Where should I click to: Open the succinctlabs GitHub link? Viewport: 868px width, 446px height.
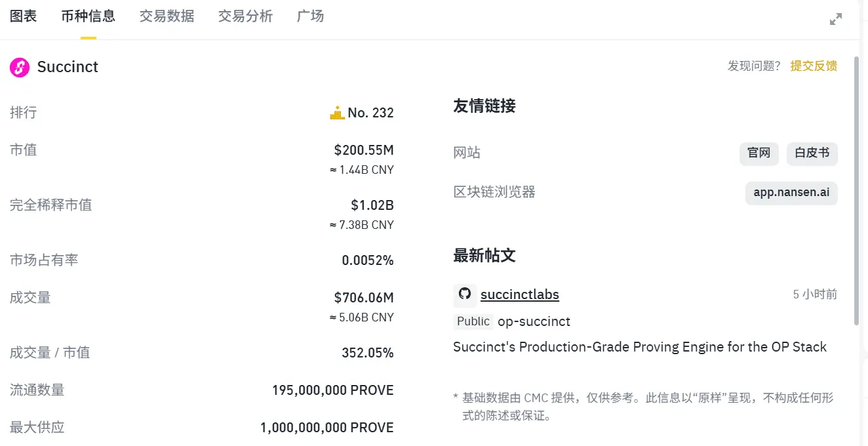[520, 294]
